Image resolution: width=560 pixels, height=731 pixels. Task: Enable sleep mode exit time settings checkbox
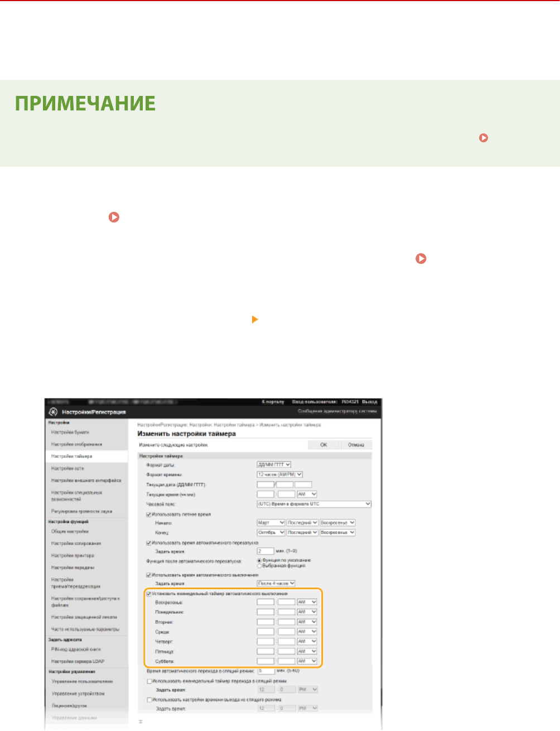(x=148, y=700)
